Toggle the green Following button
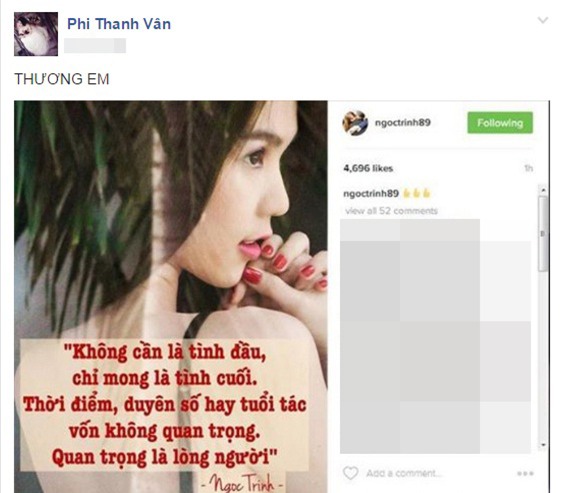 pos(500,123)
